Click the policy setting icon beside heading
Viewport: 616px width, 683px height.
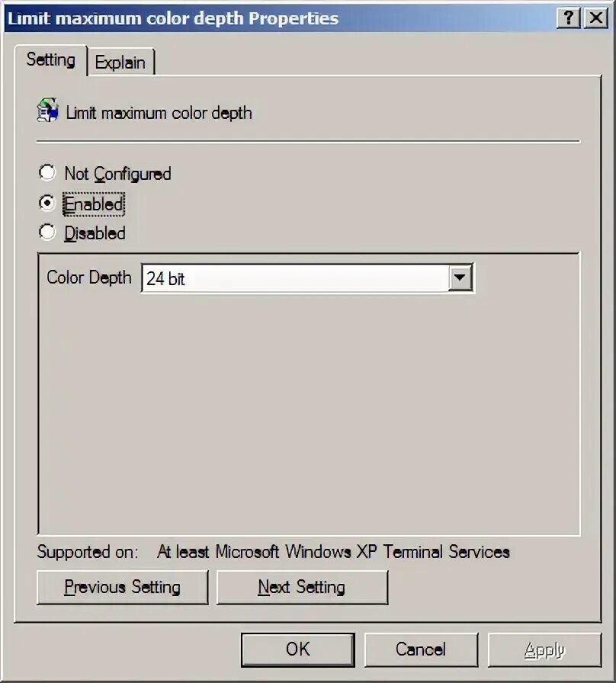point(48,111)
